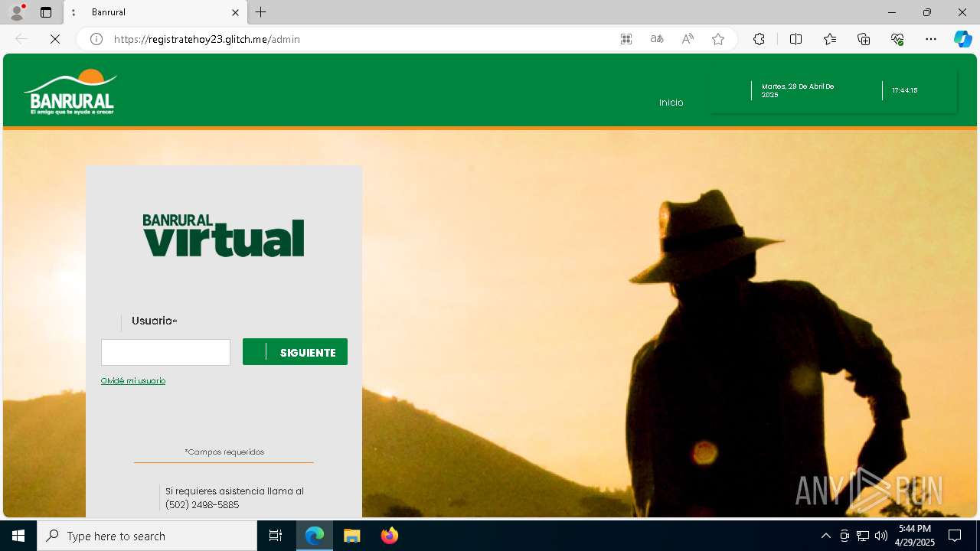
Task: Click the Edge profile icon
Action: click(x=17, y=12)
